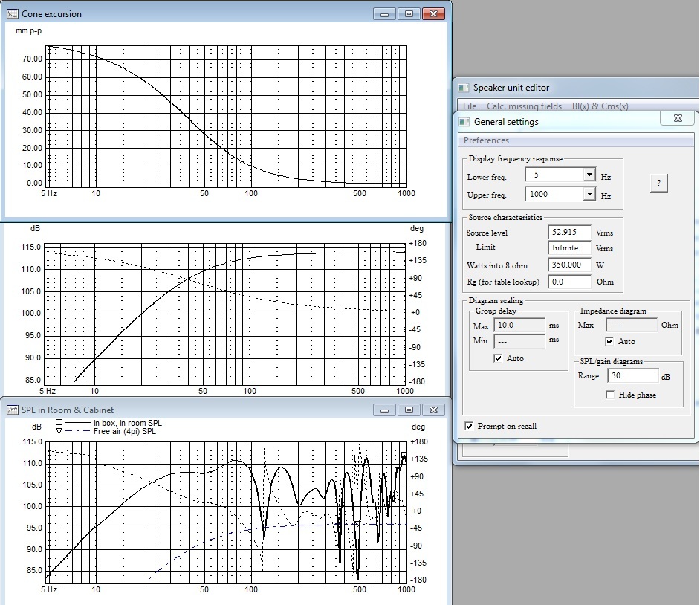Click the SPL in Room & Cabinet window icon
This screenshot has height=605, width=700.
point(12,410)
